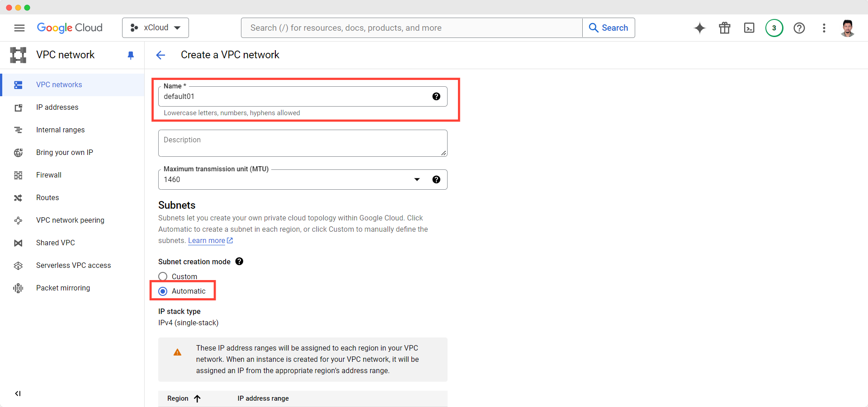
Task: Open the Serverless VPC access icon
Action: (x=18, y=266)
